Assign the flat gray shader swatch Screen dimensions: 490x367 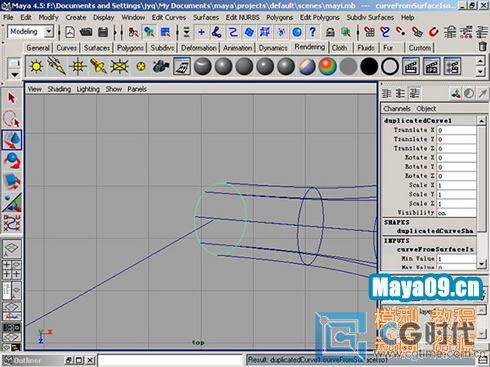[348, 66]
